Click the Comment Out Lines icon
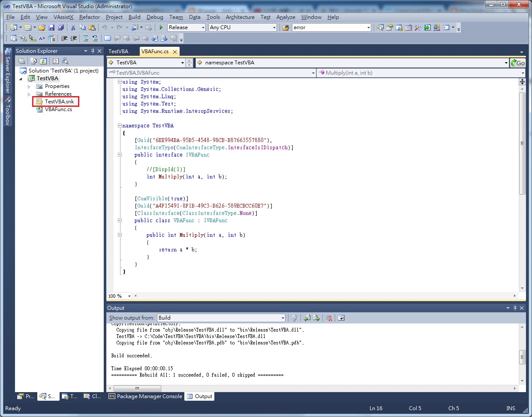The height and width of the screenshot is (417, 532). (86, 38)
